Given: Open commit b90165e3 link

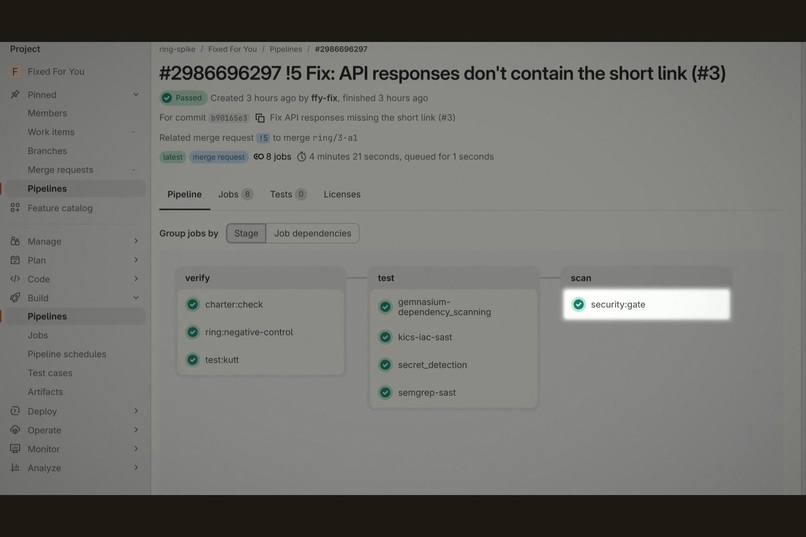Looking at the screenshot, I should (229, 118).
